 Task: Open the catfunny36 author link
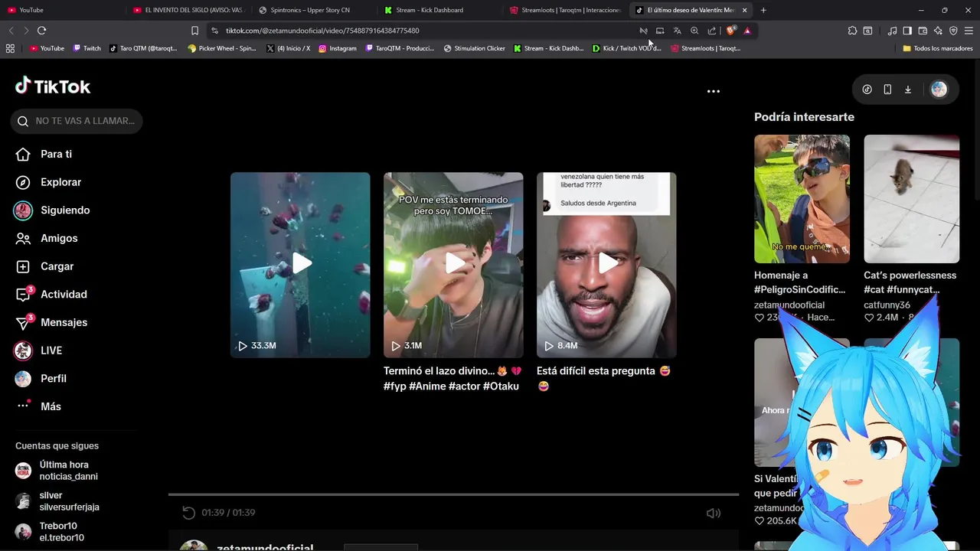point(887,305)
